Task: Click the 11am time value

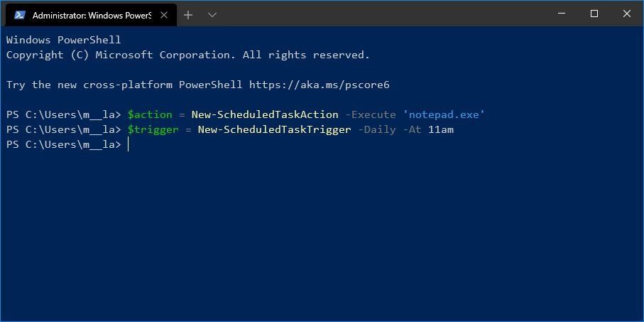Action: [441, 129]
